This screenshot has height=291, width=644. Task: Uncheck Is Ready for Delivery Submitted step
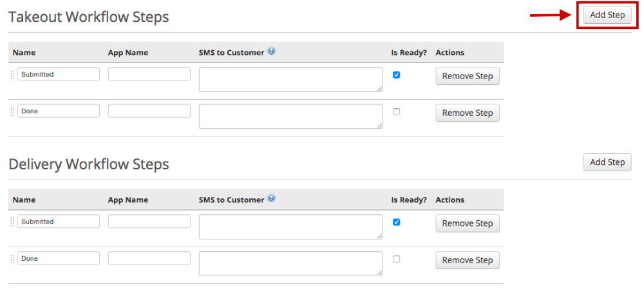pos(396,222)
